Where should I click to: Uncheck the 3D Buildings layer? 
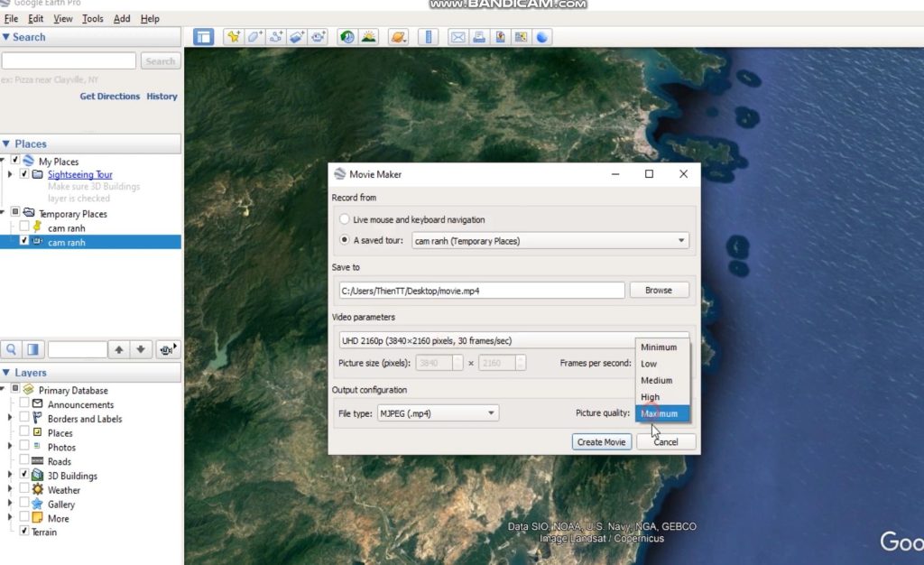pos(24,476)
